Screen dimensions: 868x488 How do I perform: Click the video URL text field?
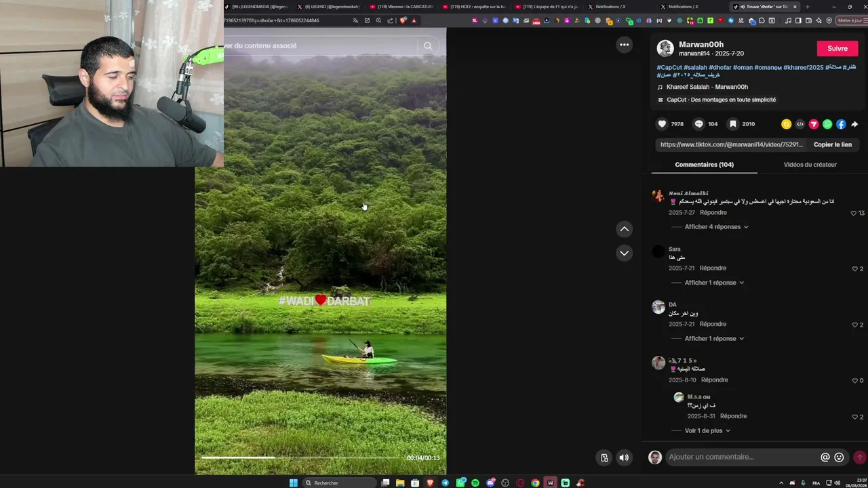point(731,144)
